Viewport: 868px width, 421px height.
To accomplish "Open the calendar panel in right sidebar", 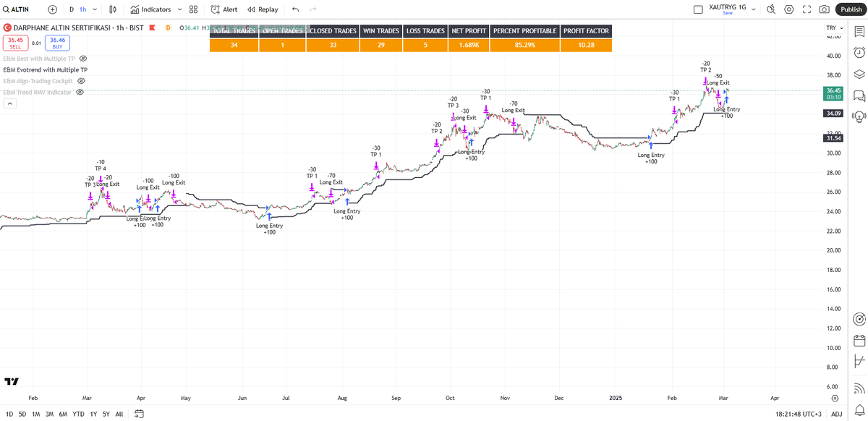I will click(x=859, y=340).
